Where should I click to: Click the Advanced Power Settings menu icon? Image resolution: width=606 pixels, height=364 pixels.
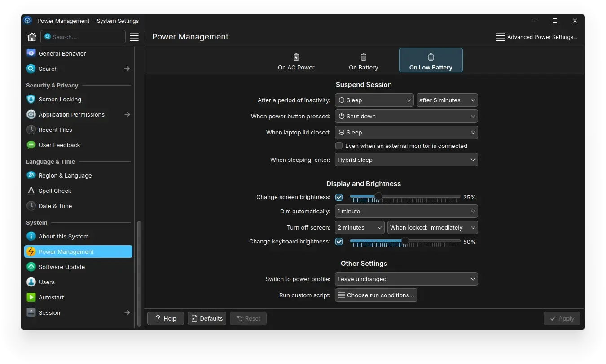tap(501, 37)
